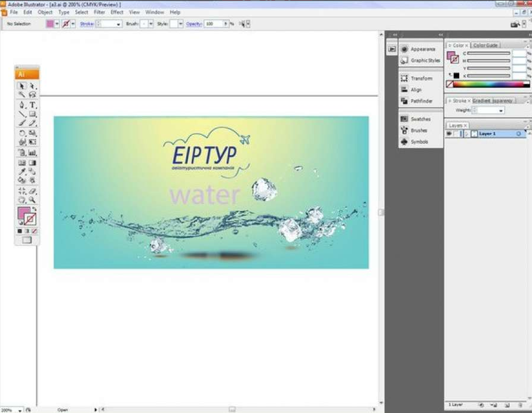This screenshot has height=413, width=532.
Task: Select the Gradient tool in the toolbox
Action: tap(32, 163)
